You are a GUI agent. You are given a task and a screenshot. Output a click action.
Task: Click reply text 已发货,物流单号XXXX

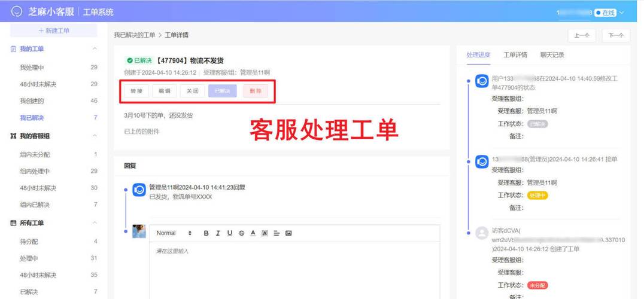[181, 197]
